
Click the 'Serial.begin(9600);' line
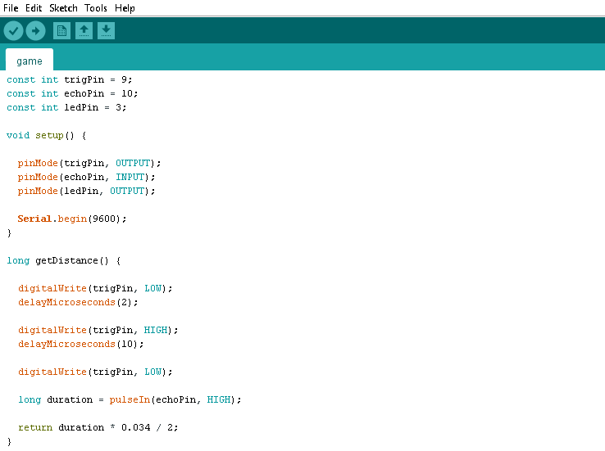point(72,219)
